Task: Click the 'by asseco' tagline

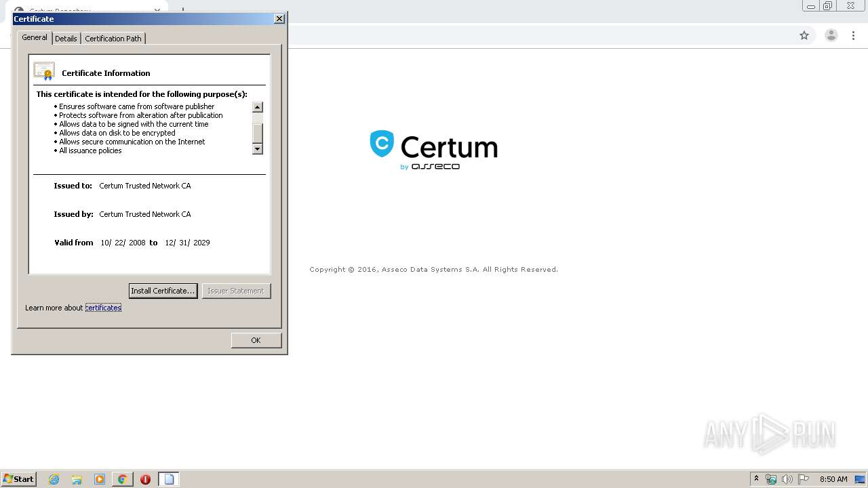Action: coord(430,167)
